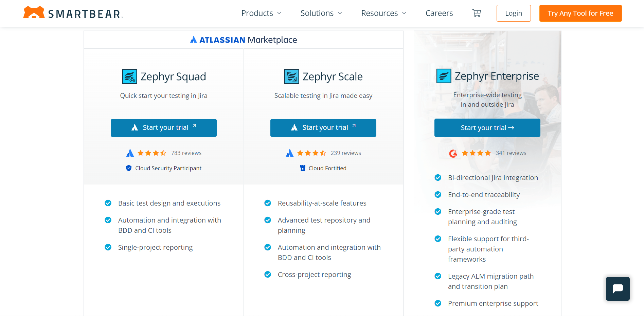Image resolution: width=644 pixels, height=316 pixels.
Task: Open the 783 reviews link
Action: 186,153
